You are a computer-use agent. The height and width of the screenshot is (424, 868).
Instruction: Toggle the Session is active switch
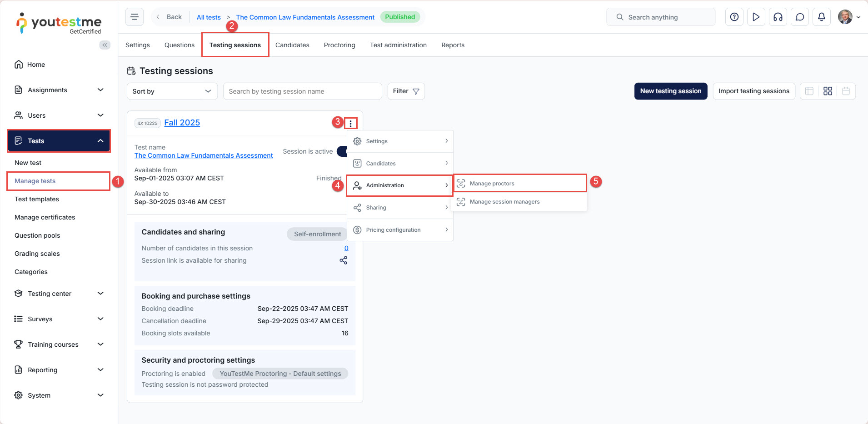[x=342, y=152]
